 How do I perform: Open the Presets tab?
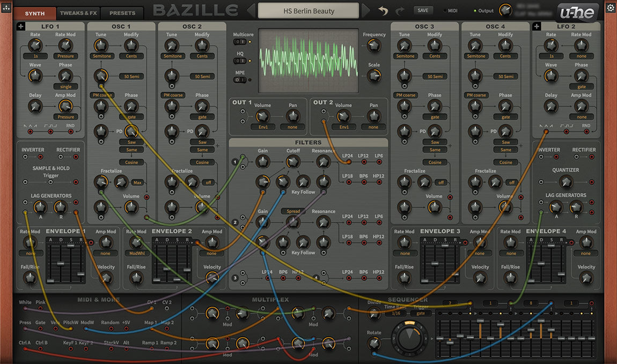click(x=122, y=13)
